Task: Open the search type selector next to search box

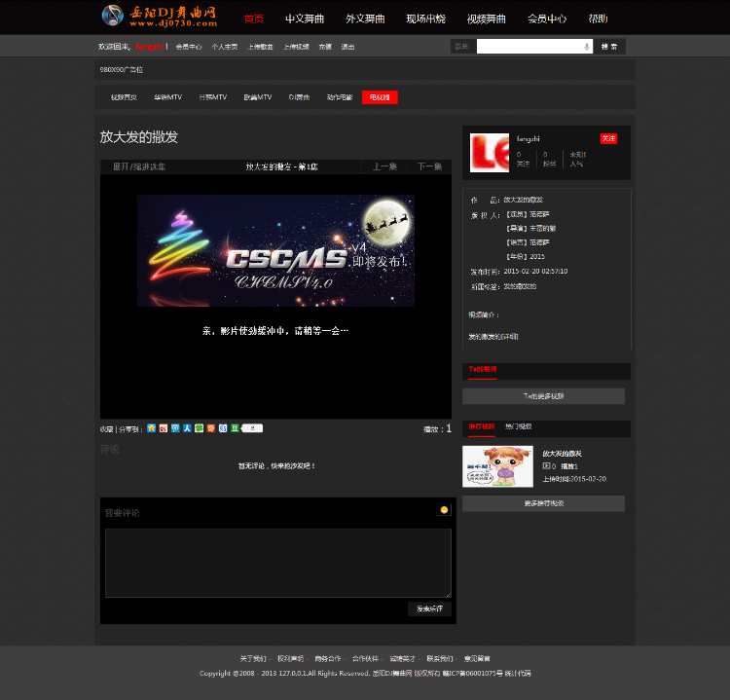Action: pyautogui.click(x=463, y=47)
